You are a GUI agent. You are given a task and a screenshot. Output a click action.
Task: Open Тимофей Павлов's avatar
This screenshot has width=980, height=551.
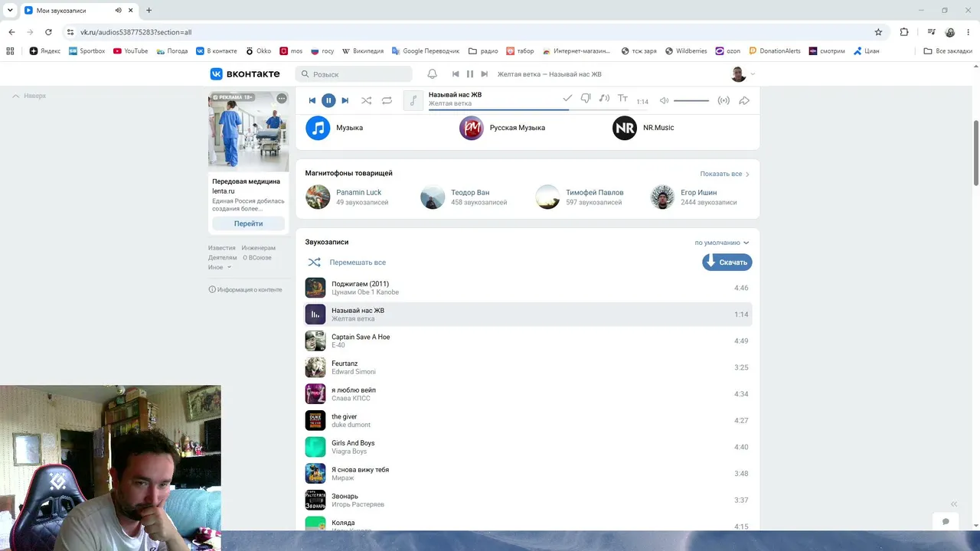(547, 197)
